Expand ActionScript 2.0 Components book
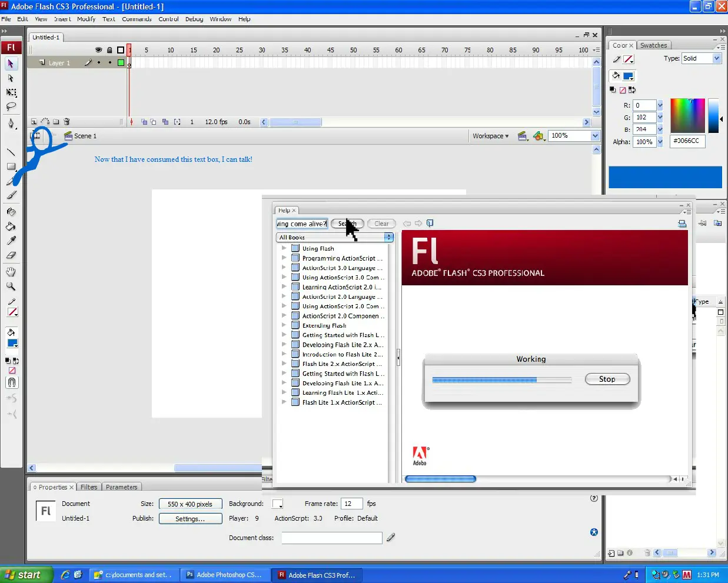Viewport: 728px width, 583px height. [284, 316]
